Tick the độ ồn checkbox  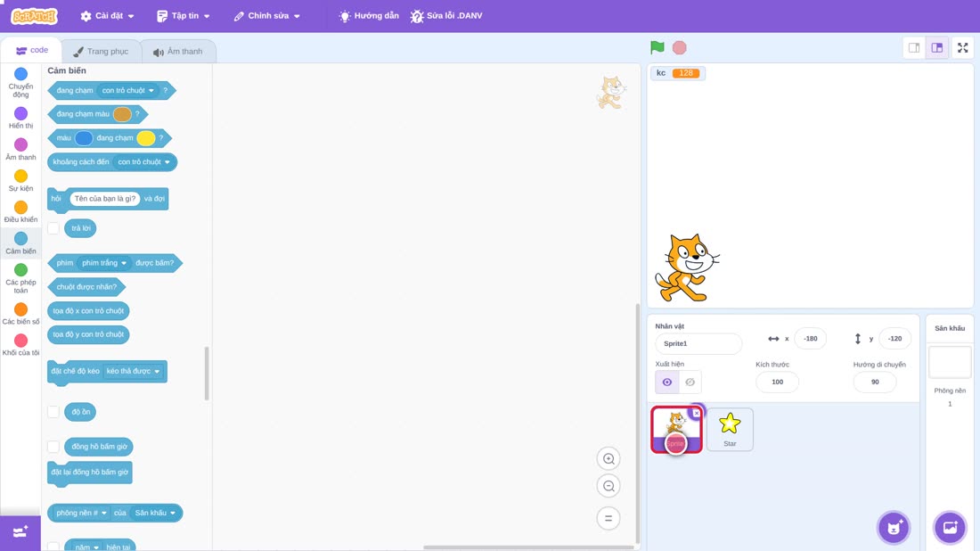(x=53, y=412)
